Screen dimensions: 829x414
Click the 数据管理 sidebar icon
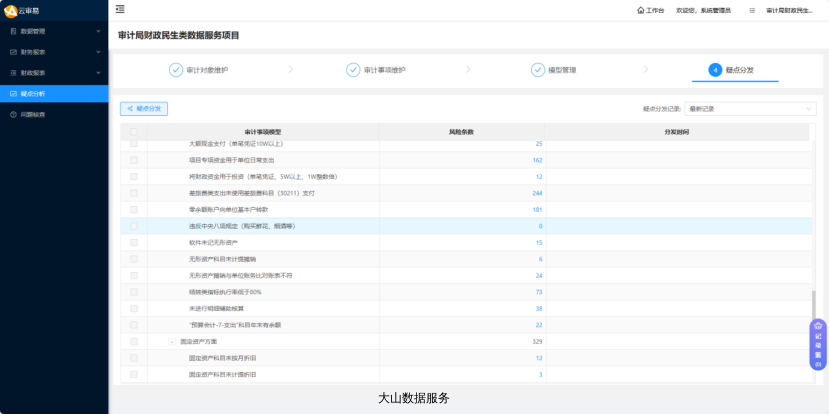[x=12, y=31]
